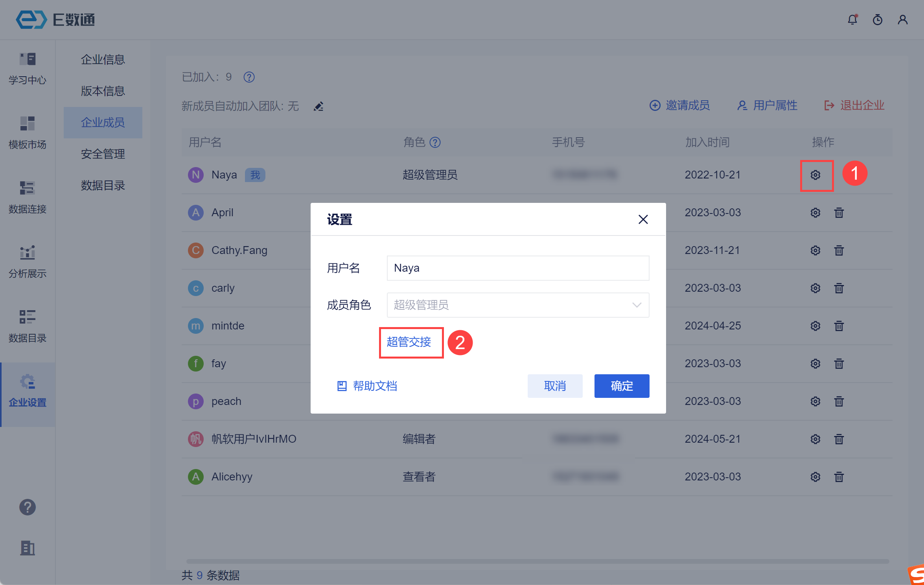Screen dimensions: 924x585
Task: Select 安全管理 menu item
Action: click(103, 154)
